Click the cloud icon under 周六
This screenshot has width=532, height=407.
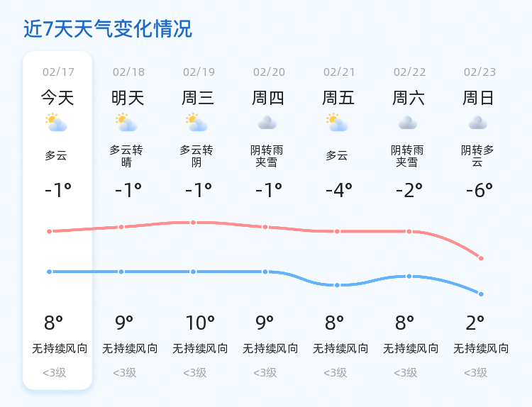(407, 123)
